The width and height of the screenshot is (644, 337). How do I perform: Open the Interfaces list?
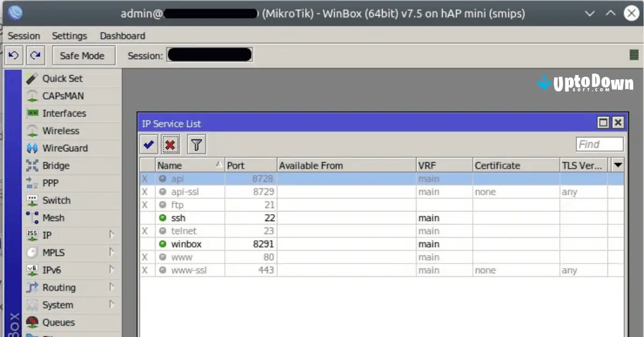coord(64,113)
